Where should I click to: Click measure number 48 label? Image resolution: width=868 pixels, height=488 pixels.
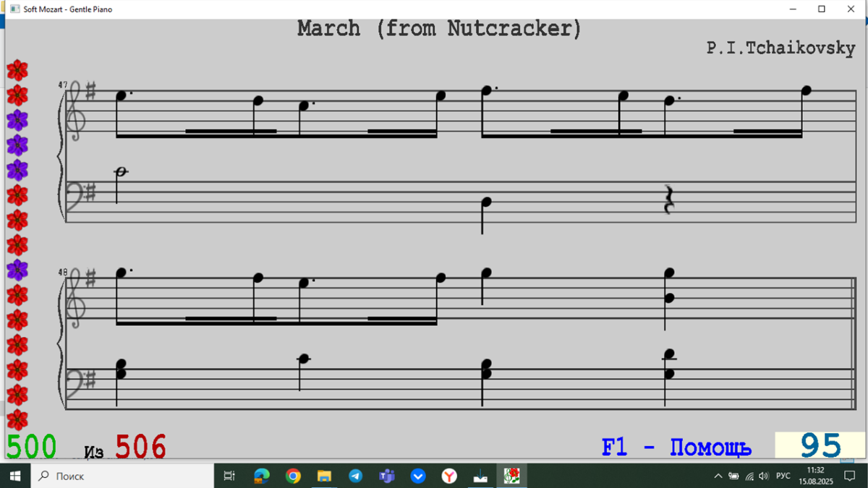[x=63, y=273]
